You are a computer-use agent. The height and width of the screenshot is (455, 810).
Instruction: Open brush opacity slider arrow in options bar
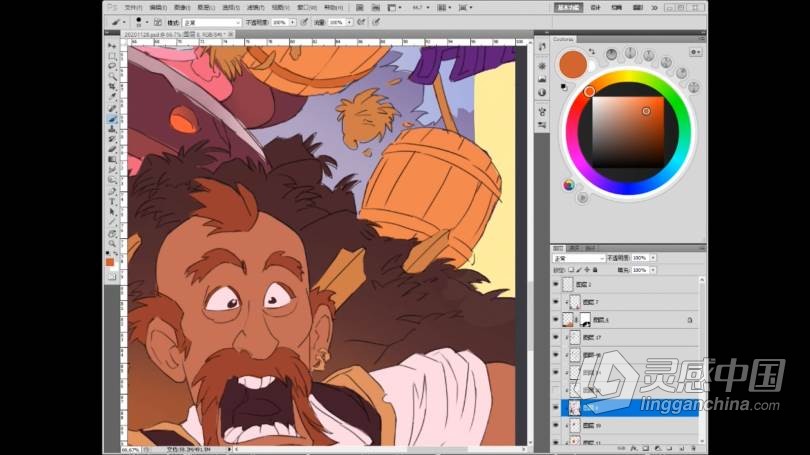292,23
